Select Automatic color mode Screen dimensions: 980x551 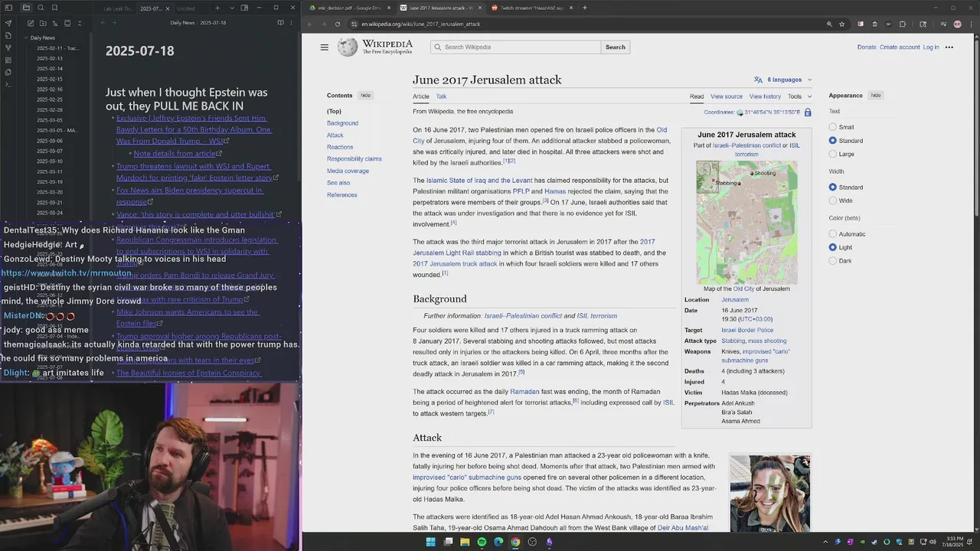pos(832,234)
